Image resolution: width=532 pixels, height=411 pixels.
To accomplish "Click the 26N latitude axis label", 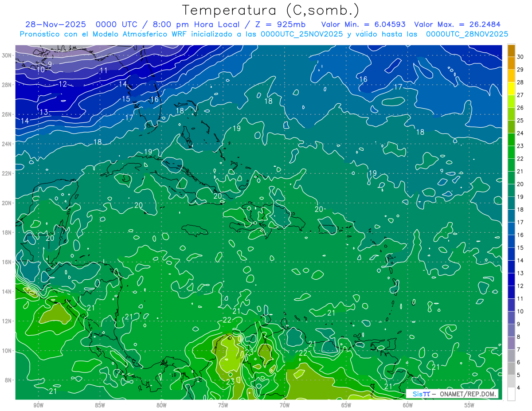I will point(8,114).
